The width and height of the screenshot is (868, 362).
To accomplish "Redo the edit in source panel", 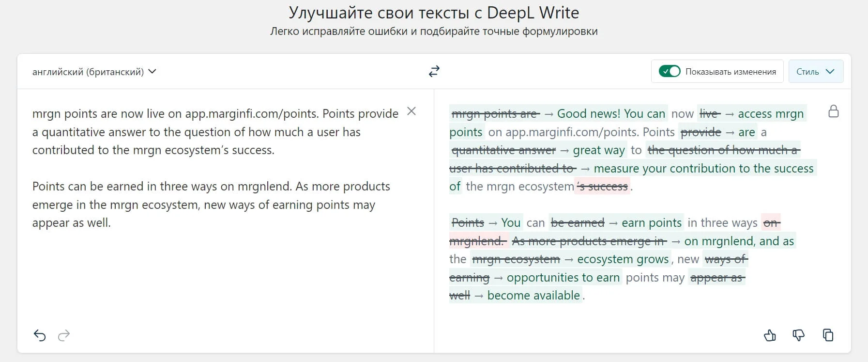I will (x=64, y=335).
